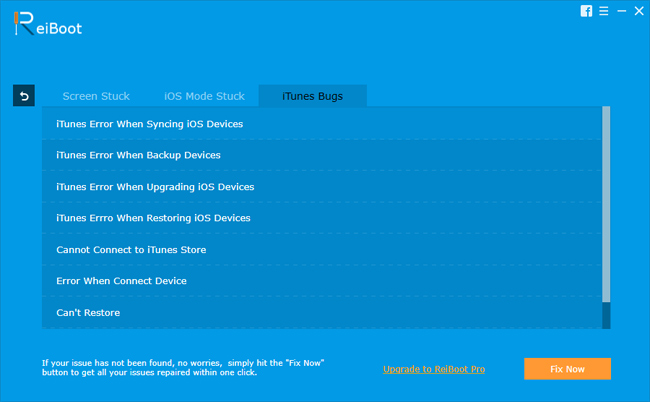650x402 pixels.
Task: Select the iTunes Bugs tab
Action: click(312, 96)
